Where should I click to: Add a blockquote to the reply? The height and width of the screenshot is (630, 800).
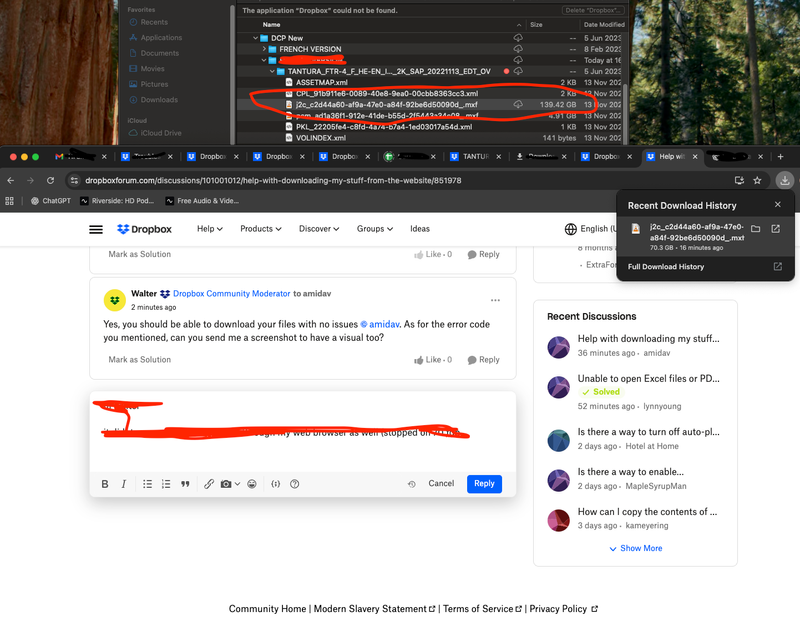click(185, 484)
